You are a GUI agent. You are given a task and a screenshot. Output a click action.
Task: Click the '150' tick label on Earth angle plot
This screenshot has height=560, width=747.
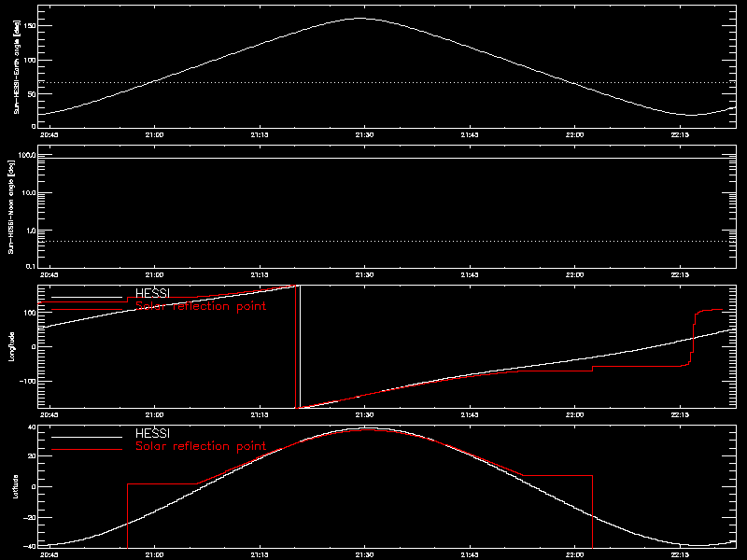(x=30, y=26)
